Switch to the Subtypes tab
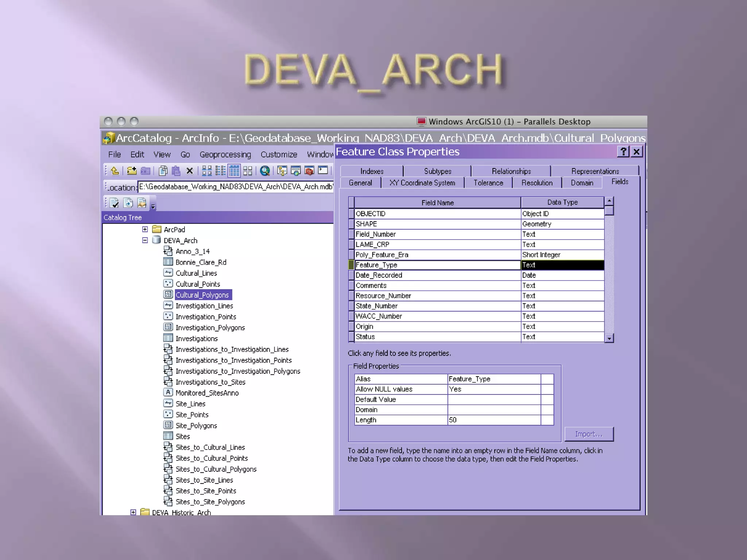Viewport: 747px width, 560px height. [x=438, y=171]
